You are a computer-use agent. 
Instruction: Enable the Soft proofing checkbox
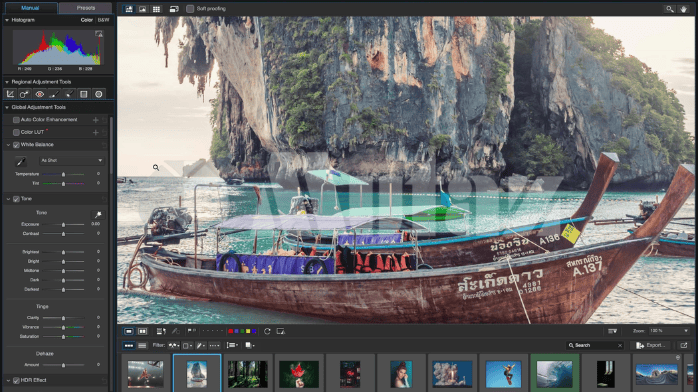pyautogui.click(x=190, y=9)
